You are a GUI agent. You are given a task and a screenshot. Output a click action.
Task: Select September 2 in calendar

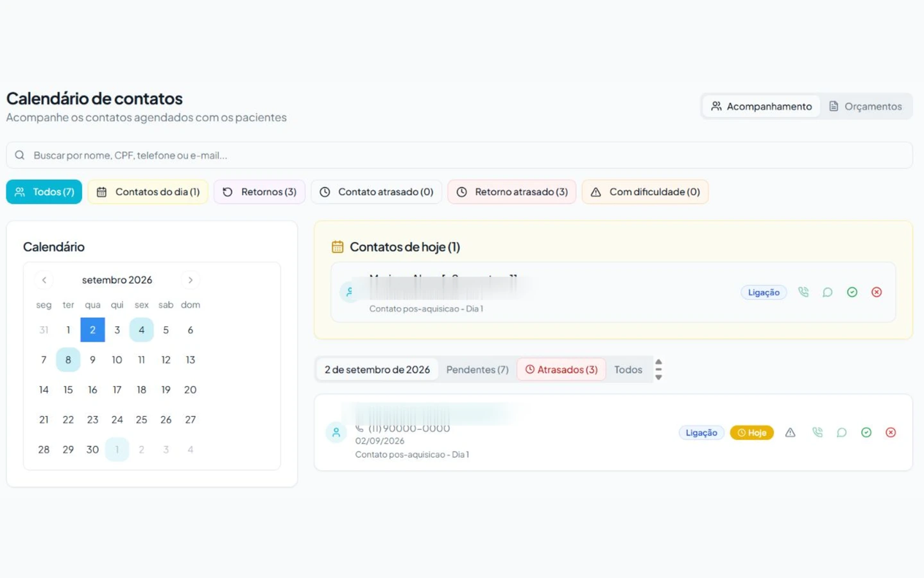92,330
